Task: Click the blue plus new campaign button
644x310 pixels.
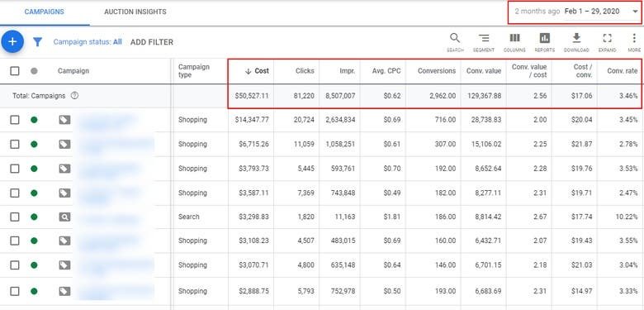Action: 12,41
